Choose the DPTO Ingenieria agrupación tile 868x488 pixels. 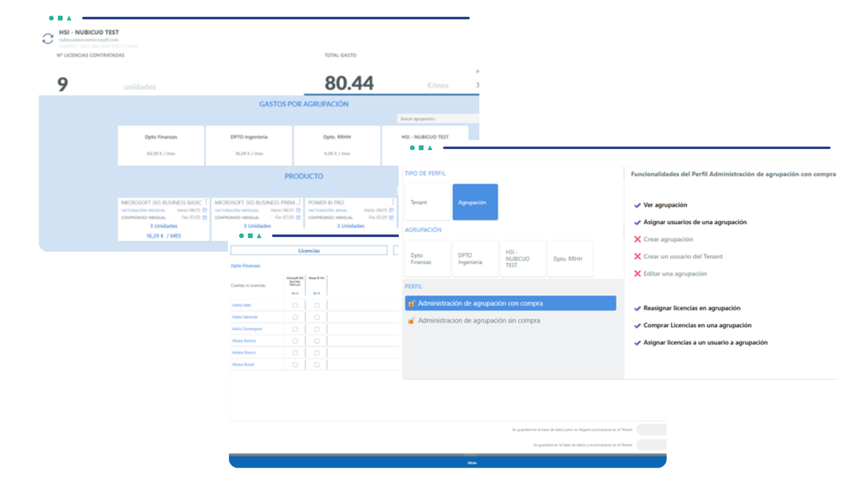point(475,258)
